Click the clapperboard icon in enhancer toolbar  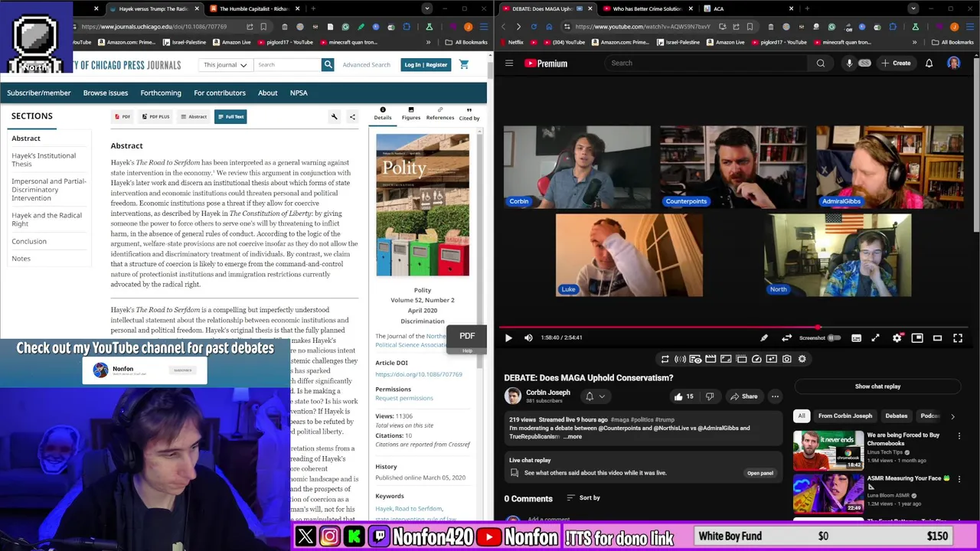pos(710,359)
